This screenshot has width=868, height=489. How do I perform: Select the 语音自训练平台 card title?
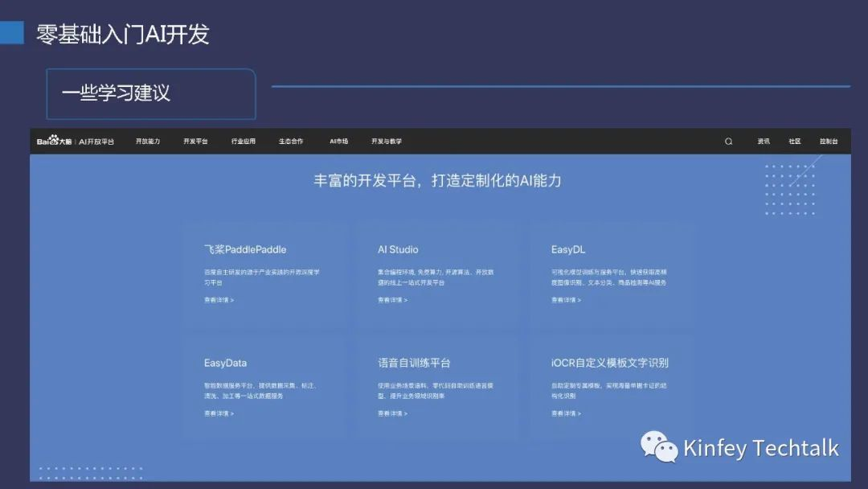(414, 363)
